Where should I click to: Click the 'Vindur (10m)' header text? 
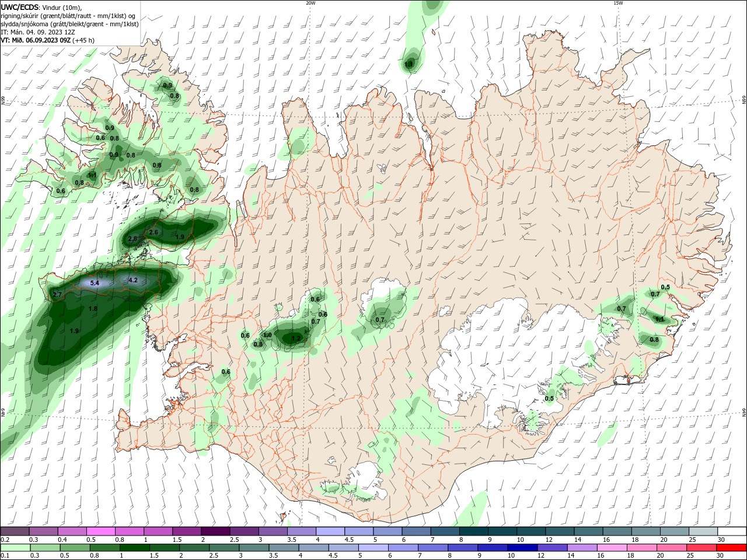[62, 7]
